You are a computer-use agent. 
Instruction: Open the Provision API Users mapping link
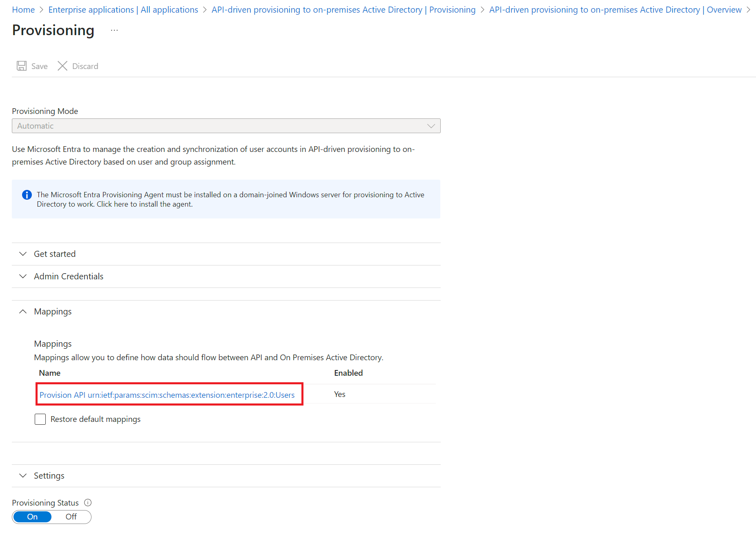click(167, 395)
